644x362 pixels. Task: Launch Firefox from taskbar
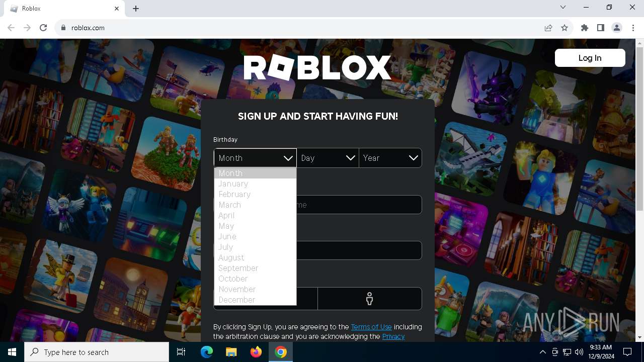pyautogui.click(x=256, y=352)
